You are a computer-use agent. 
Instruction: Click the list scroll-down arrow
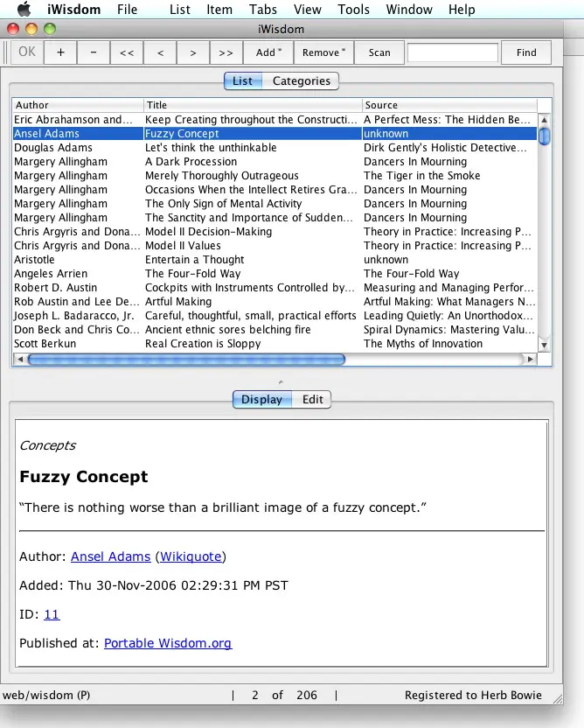click(544, 346)
